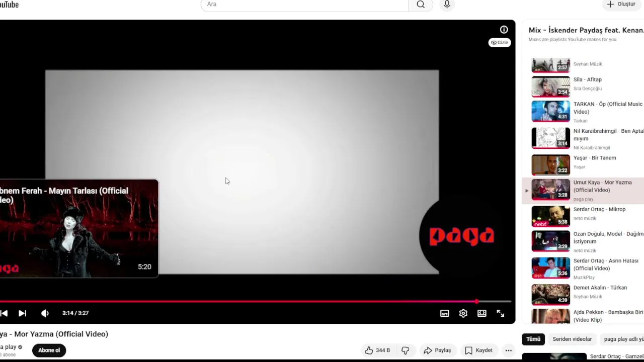Click the Gizle hide button
The image size is (644, 362).
500,43
